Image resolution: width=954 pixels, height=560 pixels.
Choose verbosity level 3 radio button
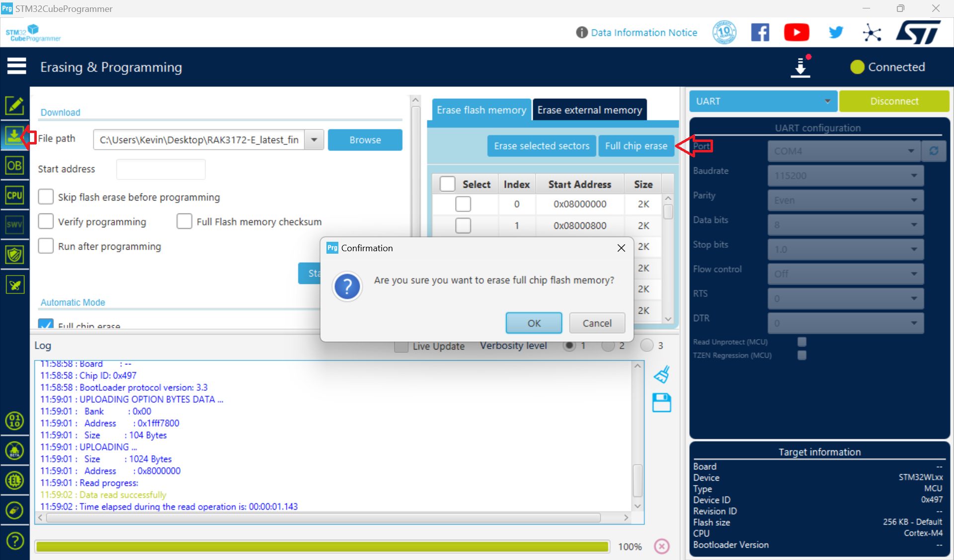click(647, 346)
